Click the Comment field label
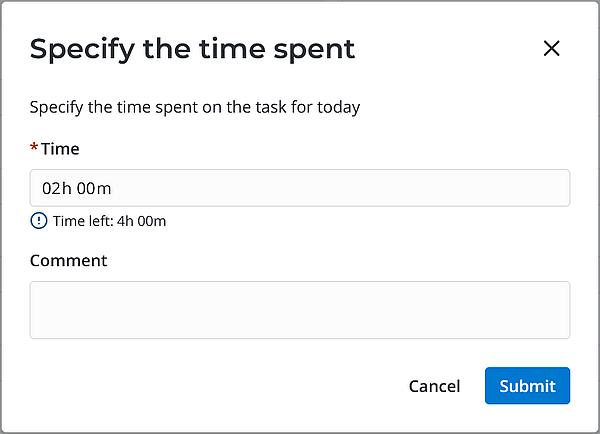 point(68,260)
